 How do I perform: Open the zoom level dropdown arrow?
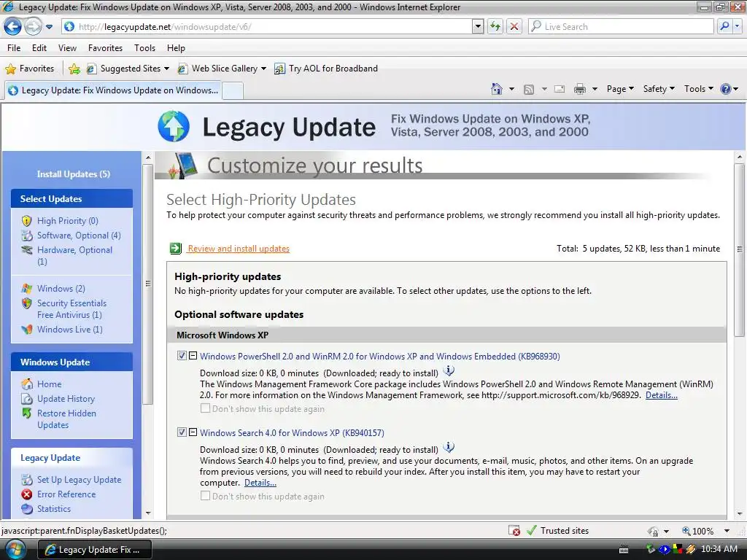point(727,531)
